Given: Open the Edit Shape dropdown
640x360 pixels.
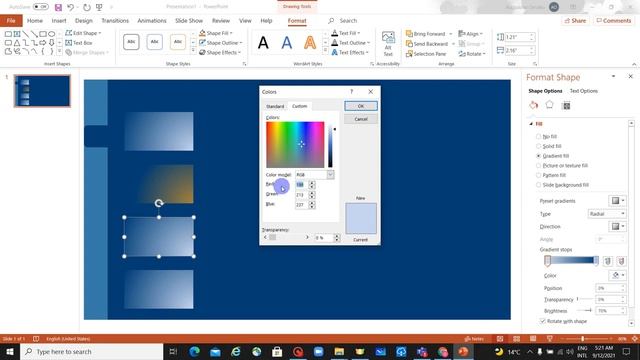Looking at the screenshot, I should click(x=83, y=33).
